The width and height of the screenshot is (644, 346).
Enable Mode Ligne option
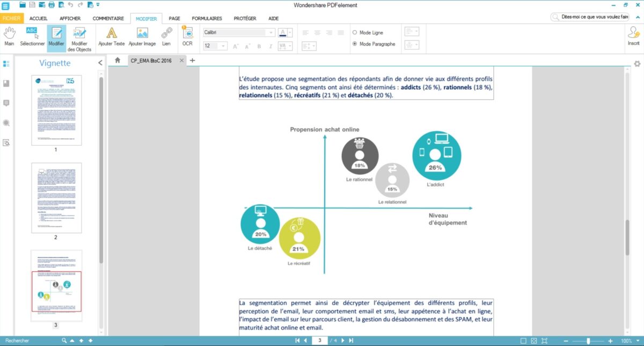point(355,33)
